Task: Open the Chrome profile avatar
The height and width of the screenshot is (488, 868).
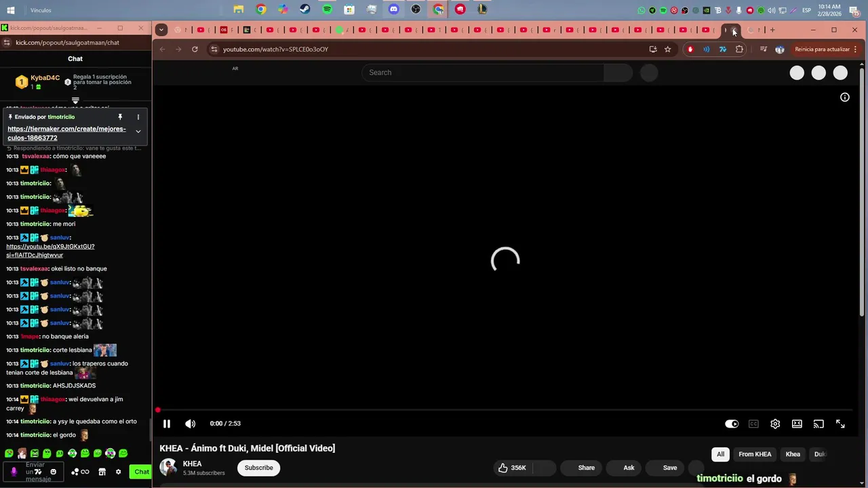Action: pyautogui.click(x=780, y=49)
